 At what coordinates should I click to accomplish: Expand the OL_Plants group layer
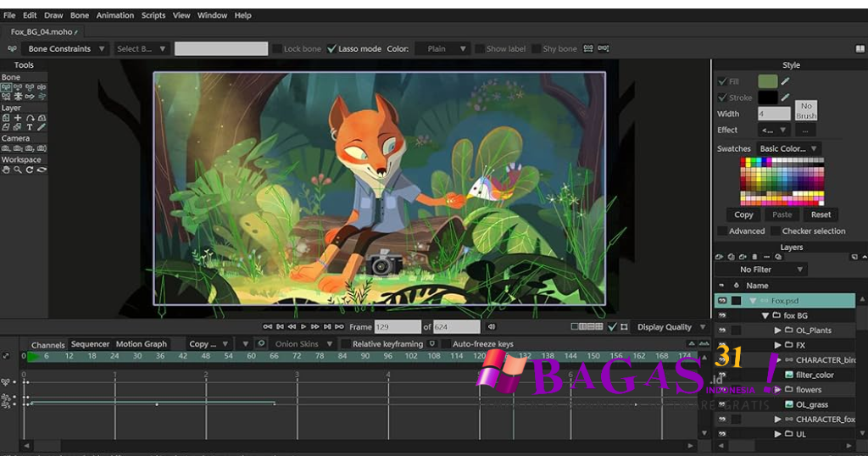click(777, 331)
